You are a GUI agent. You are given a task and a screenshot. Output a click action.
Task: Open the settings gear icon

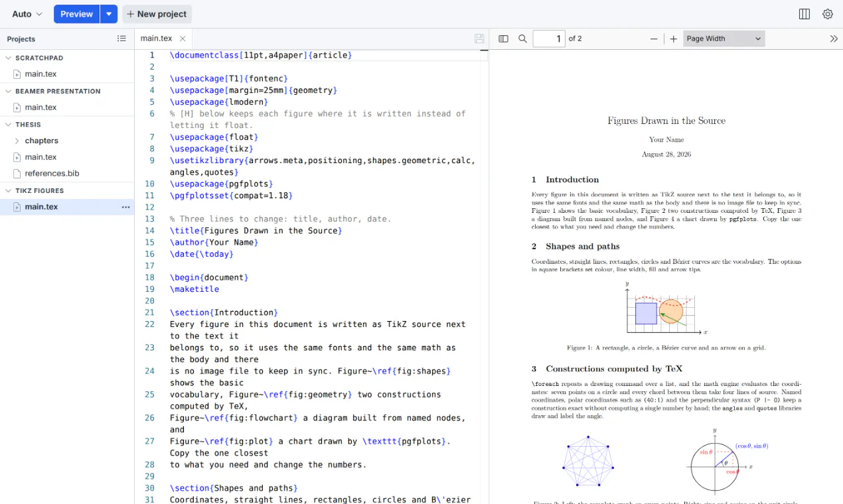(x=828, y=14)
